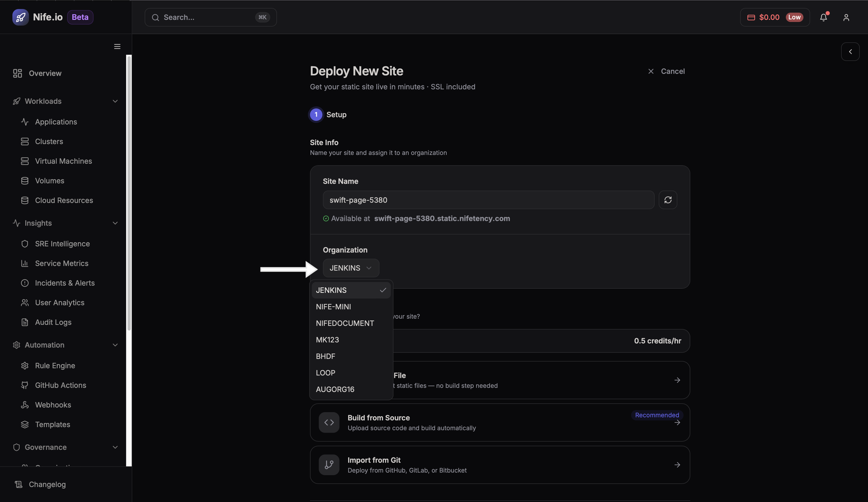The height and width of the screenshot is (502, 868).
Task: Click the Site Name input field
Action: (x=488, y=200)
